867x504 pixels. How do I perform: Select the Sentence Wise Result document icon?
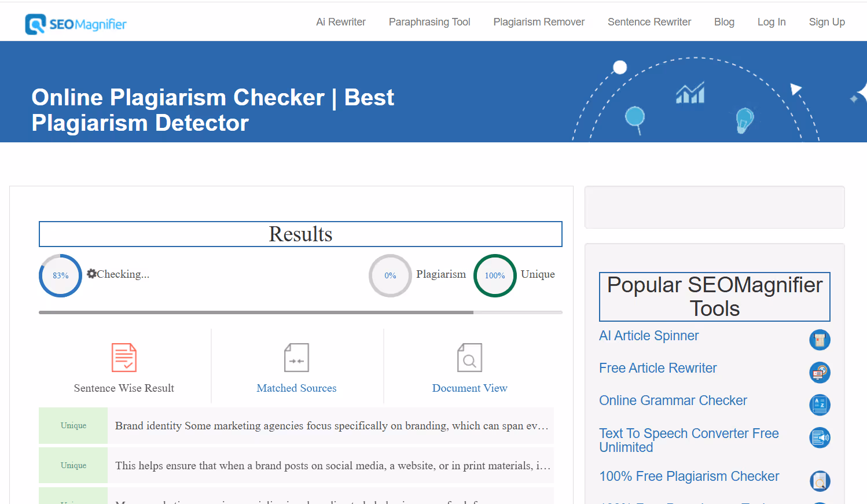click(123, 357)
